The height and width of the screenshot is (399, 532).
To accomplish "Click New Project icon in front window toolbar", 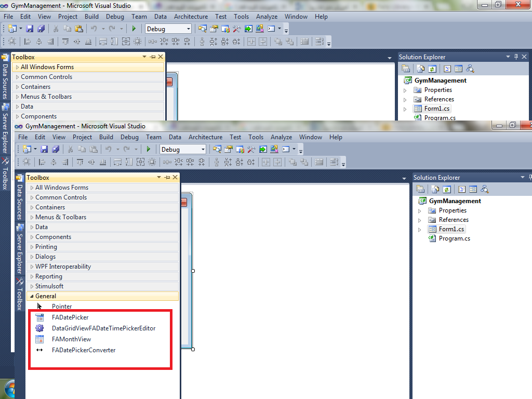I will (27, 149).
